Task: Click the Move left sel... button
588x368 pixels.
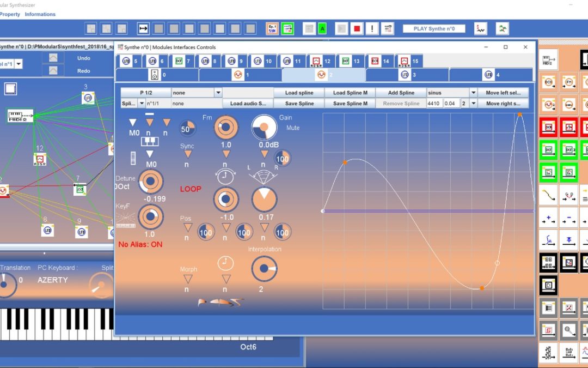Action: point(503,93)
